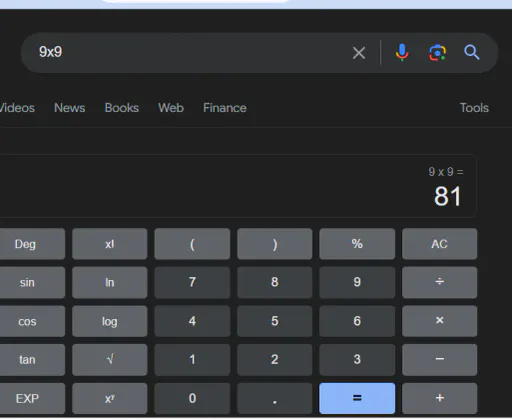Image resolution: width=512 pixels, height=419 pixels.
Task: Click the power xʸ key
Action: click(110, 398)
